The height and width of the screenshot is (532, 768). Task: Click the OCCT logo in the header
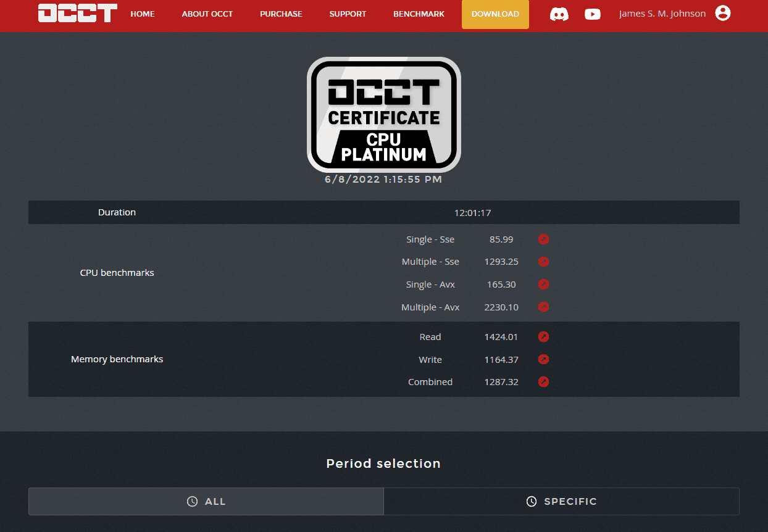[78, 14]
